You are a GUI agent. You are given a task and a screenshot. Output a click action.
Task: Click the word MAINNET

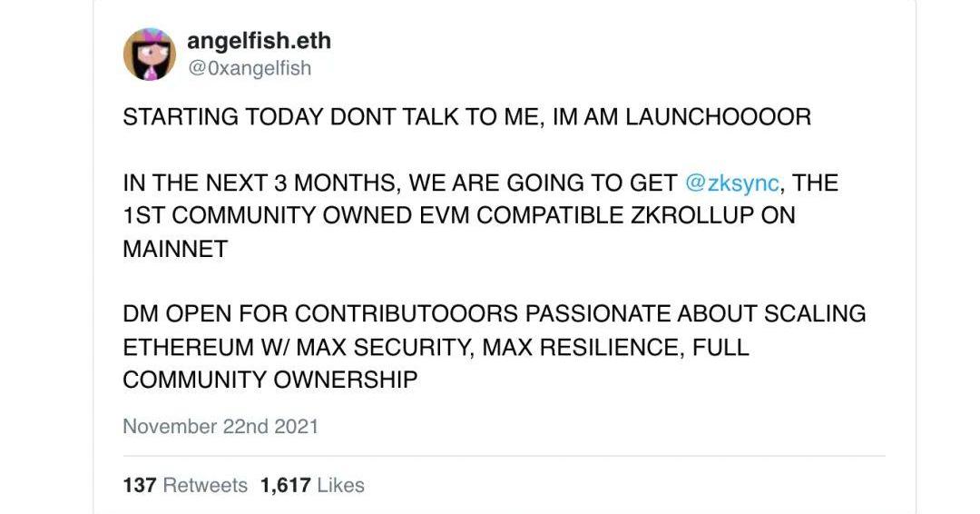click(175, 250)
